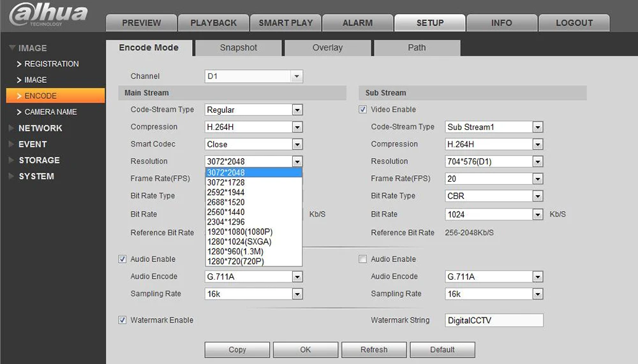
Task: Uncheck Main Stream Audio Enable
Action: click(x=122, y=259)
